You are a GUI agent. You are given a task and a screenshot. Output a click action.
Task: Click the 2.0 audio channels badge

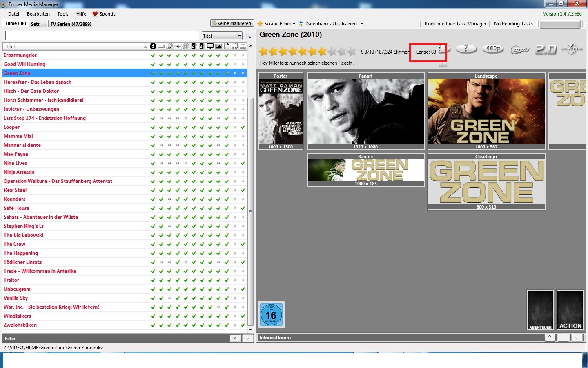point(546,49)
